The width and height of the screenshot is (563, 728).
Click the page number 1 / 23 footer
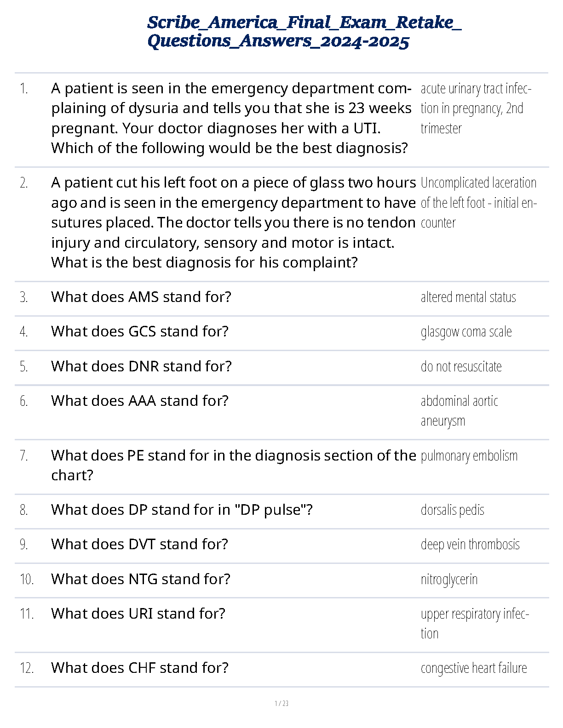281,703
